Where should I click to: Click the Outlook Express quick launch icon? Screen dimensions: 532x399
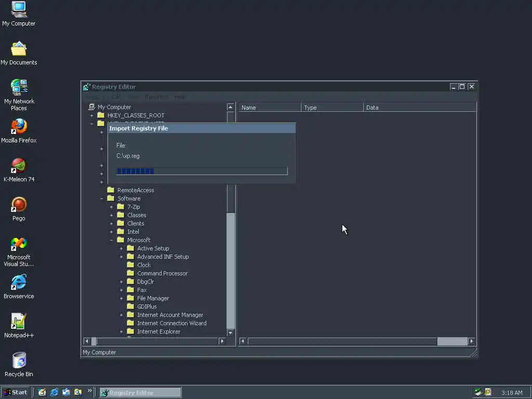click(66, 392)
